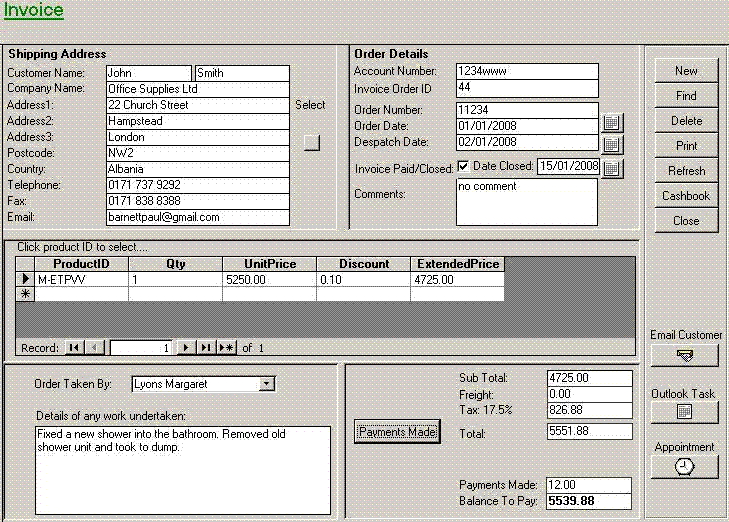Click the Outlook Task calendar icon
The height and width of the screenshot is (522, 729).
[x=685, y=411]
